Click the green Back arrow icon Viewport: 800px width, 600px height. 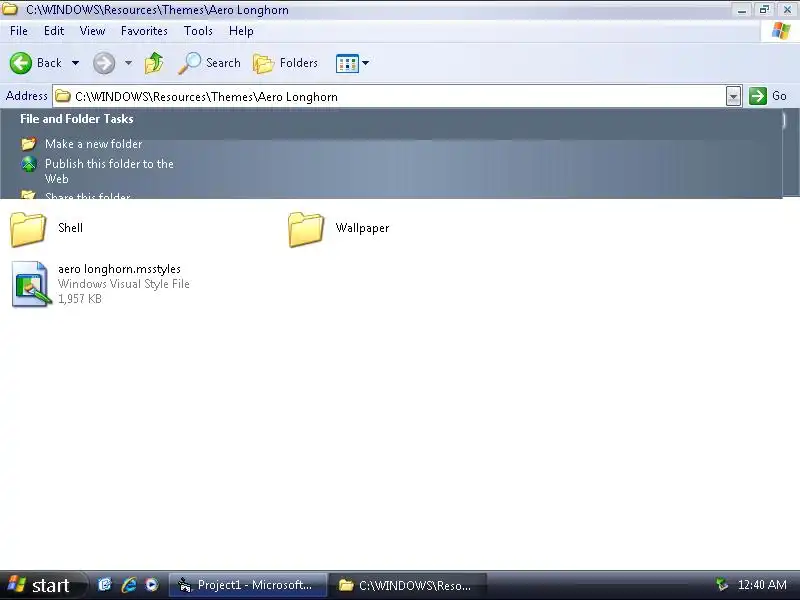(21, 63)
